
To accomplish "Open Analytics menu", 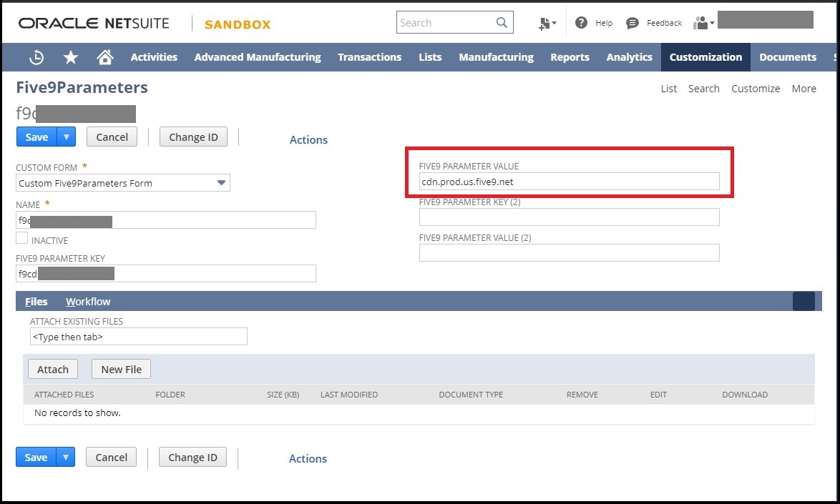I will tap(630, 57).
